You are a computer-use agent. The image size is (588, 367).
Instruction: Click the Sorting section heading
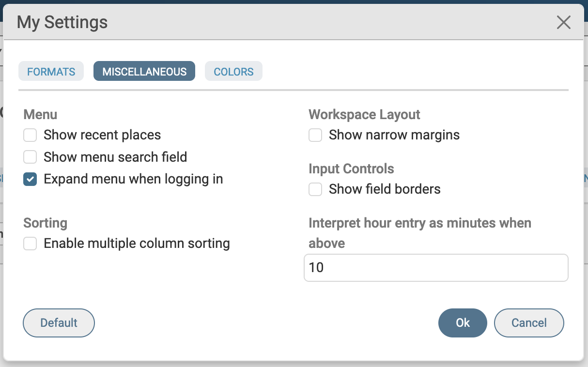[45, 223]
